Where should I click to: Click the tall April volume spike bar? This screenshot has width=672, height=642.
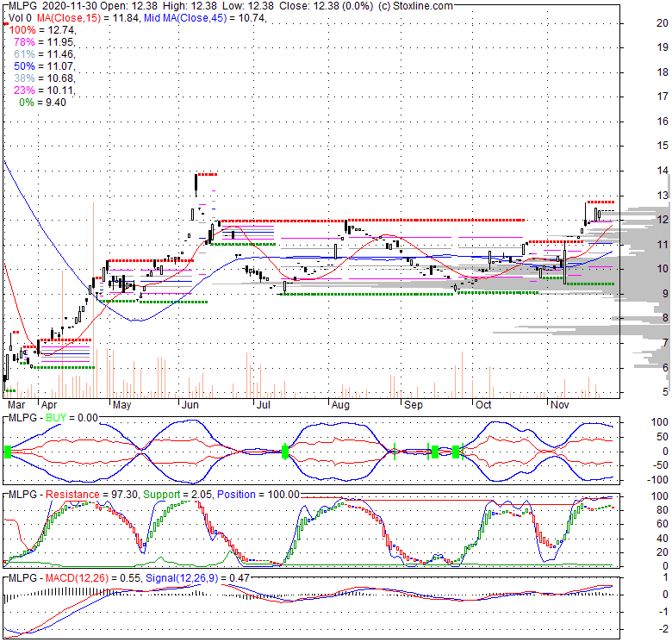coord(93,300)
